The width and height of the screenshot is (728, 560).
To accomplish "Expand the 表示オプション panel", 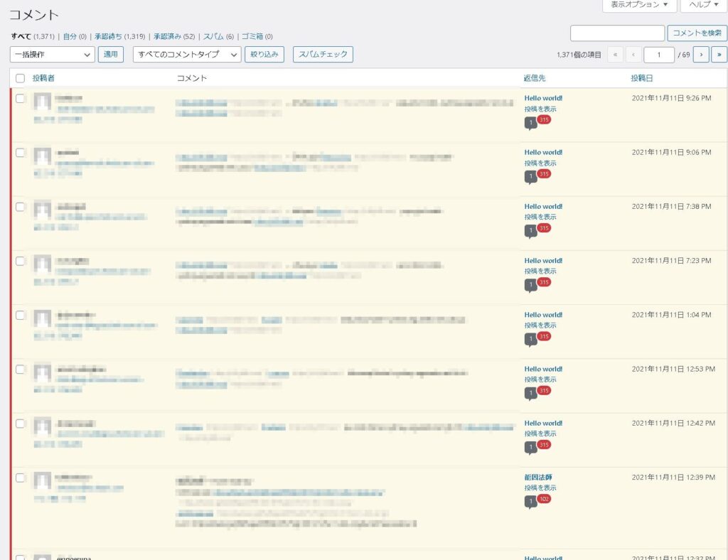I will point(639,6).
